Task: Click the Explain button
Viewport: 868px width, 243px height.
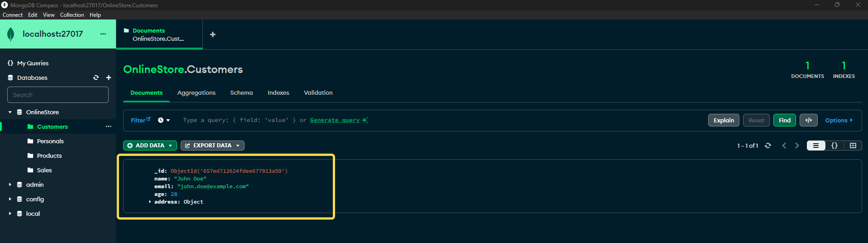Action: pos(724,120)
